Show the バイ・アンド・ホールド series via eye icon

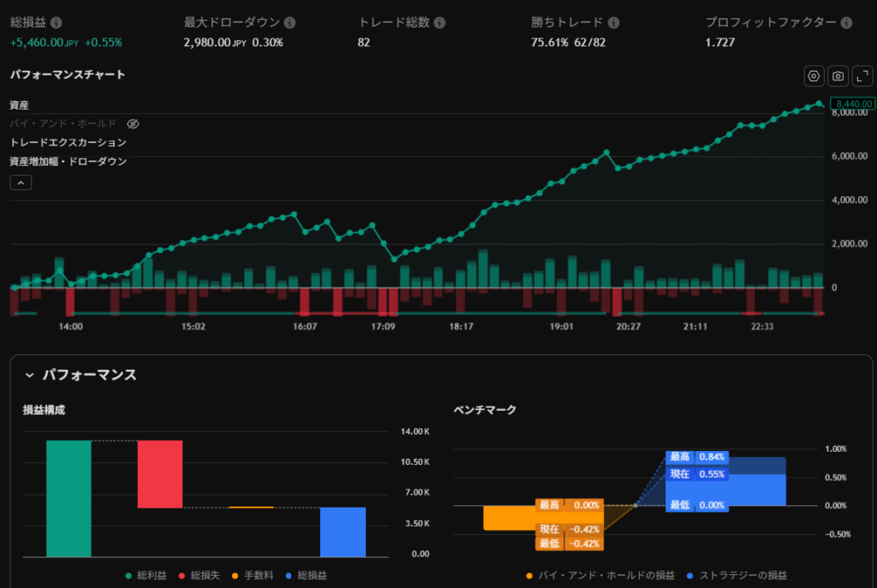(x=133, y=124)
